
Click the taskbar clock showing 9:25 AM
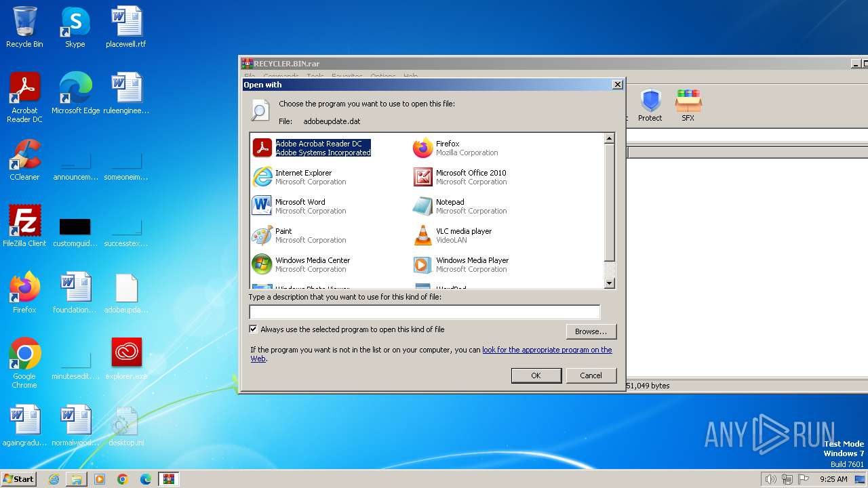(833, 479)
